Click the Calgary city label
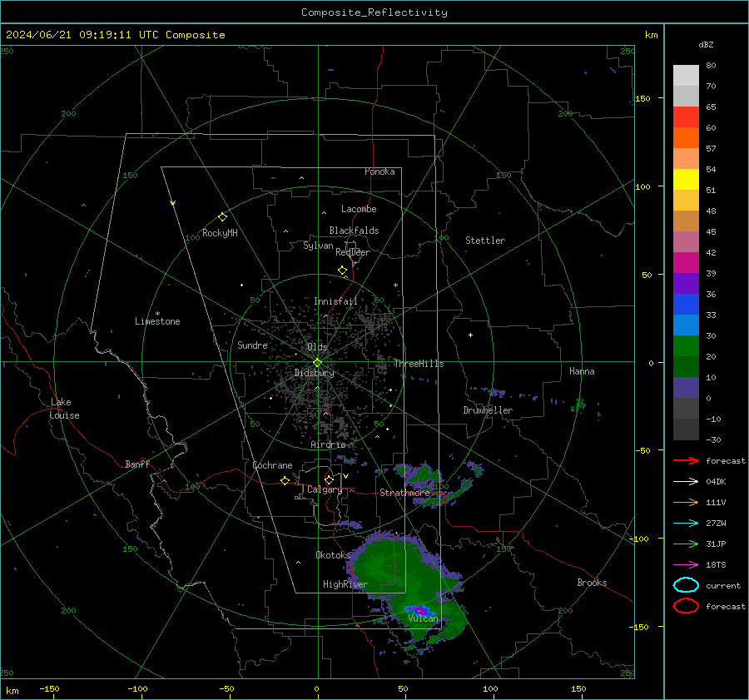749x700 pixels. click(x=325, y=489)
